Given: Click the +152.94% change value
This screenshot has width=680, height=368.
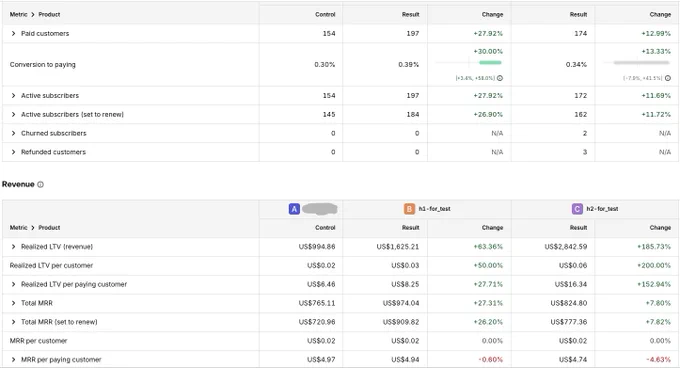Looking at the screenshot, I should [654, 284].
